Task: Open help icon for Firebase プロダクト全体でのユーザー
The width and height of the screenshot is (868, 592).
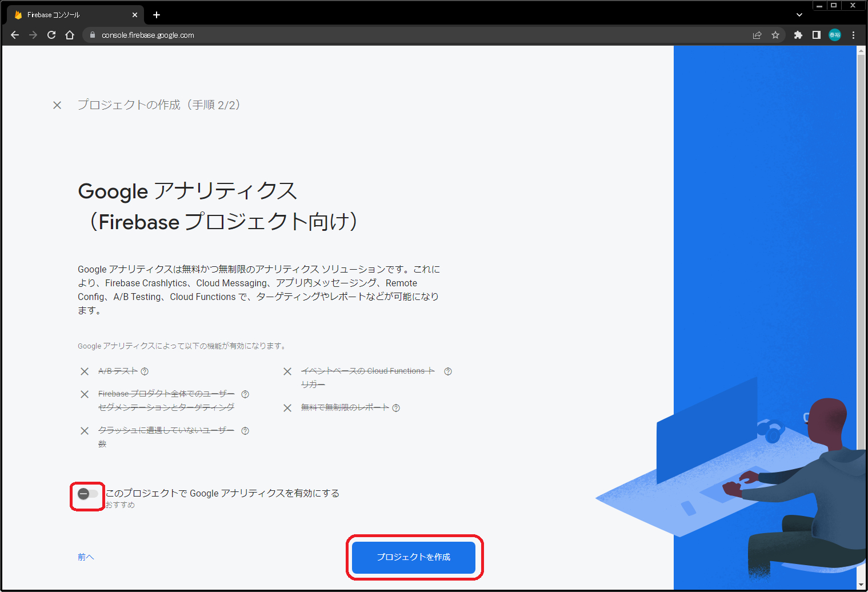Action: (x=245, y=394)
